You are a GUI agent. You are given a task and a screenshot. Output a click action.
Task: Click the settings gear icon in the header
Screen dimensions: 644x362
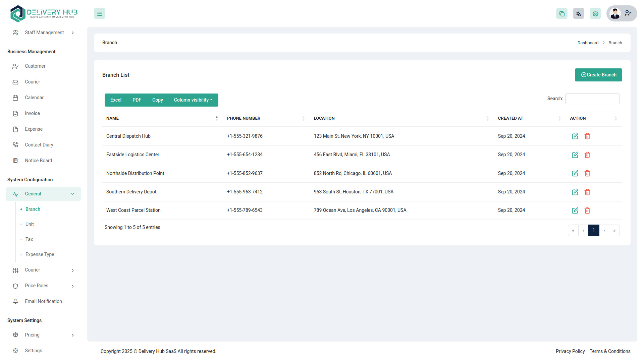click(595, 13)
